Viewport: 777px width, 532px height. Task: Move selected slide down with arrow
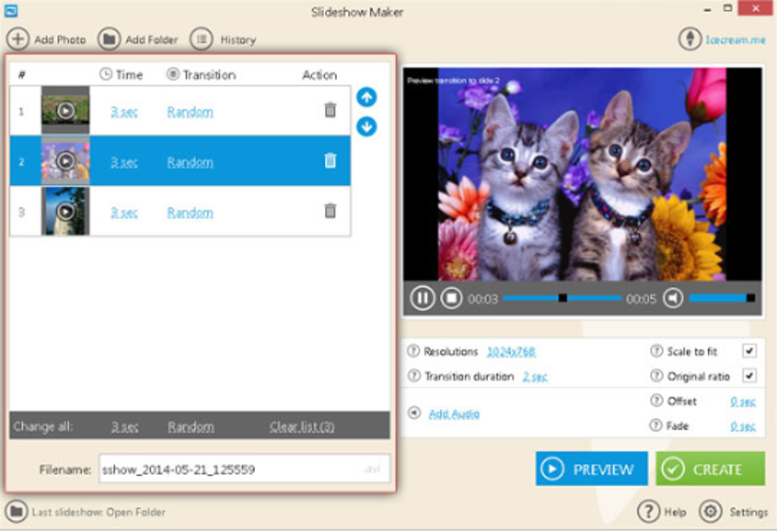coord(366,127)
